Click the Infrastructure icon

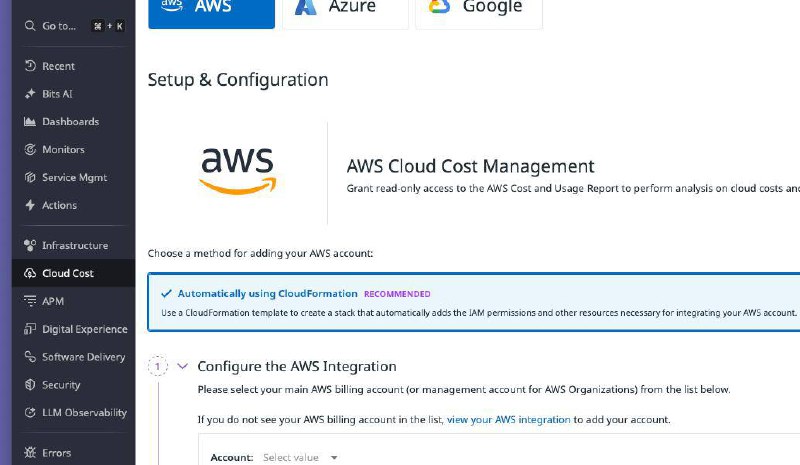tap(30, 246)
